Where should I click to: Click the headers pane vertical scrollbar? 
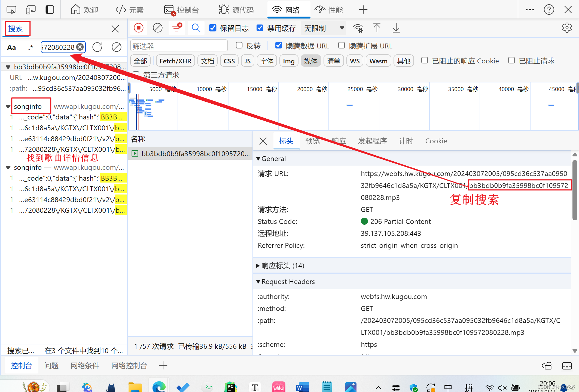coord(575,190)
